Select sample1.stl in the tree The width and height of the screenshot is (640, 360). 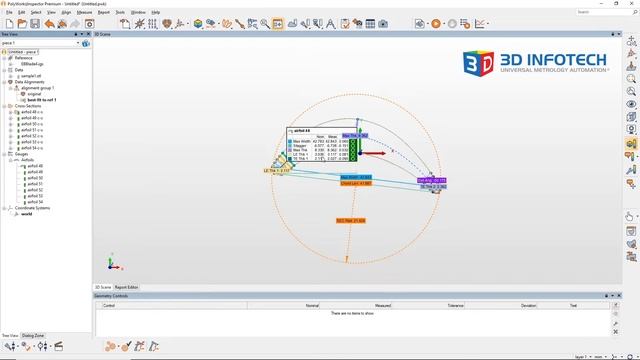point(31,76)
